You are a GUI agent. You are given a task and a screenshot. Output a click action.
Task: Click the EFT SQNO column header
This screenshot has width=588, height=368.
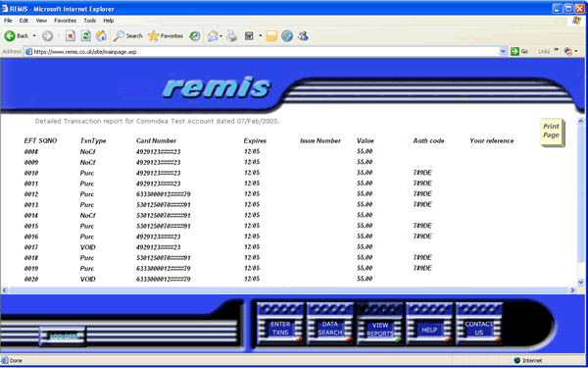tap(40, 141)
